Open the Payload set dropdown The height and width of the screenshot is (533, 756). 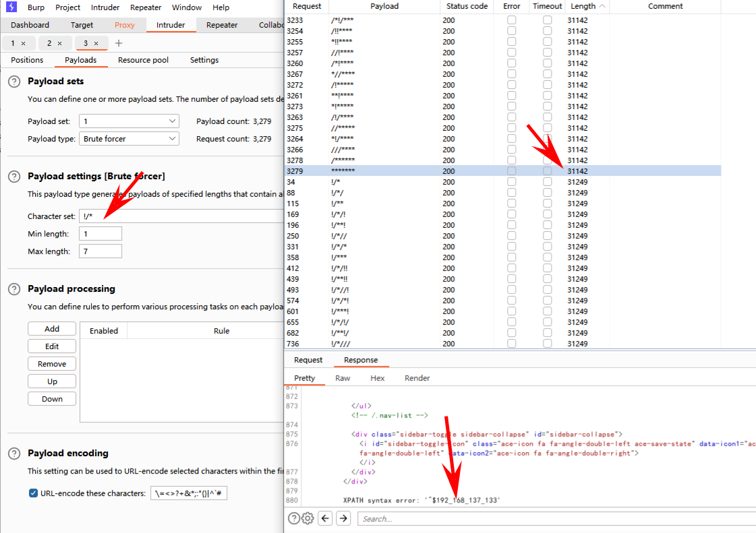click(129, 121)
